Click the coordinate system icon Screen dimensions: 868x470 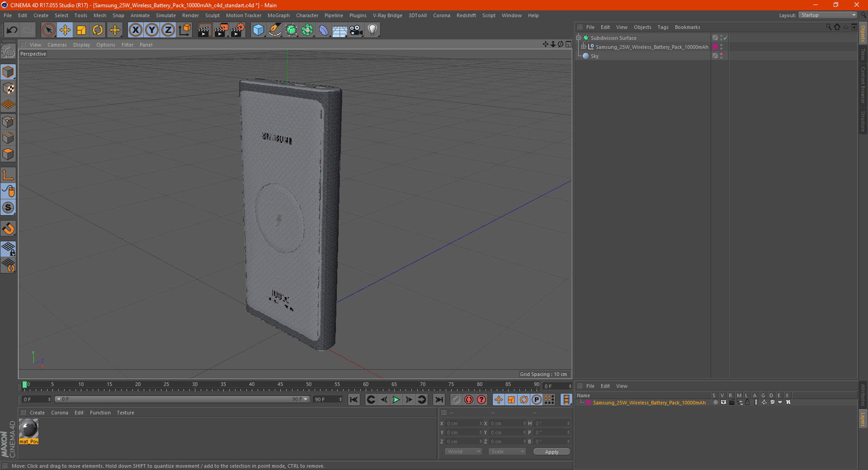pos(184,30)
